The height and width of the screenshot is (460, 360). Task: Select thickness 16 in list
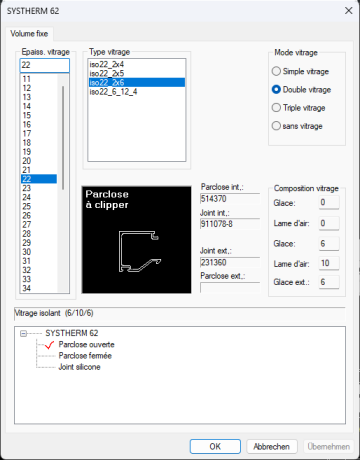pyautogui.click(x=39, y=124)
